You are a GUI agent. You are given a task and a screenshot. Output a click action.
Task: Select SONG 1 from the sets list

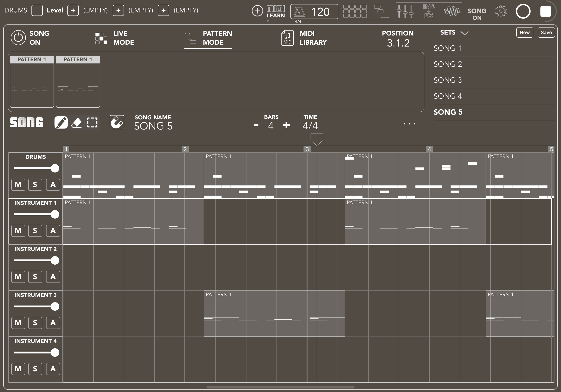(494, 48)
